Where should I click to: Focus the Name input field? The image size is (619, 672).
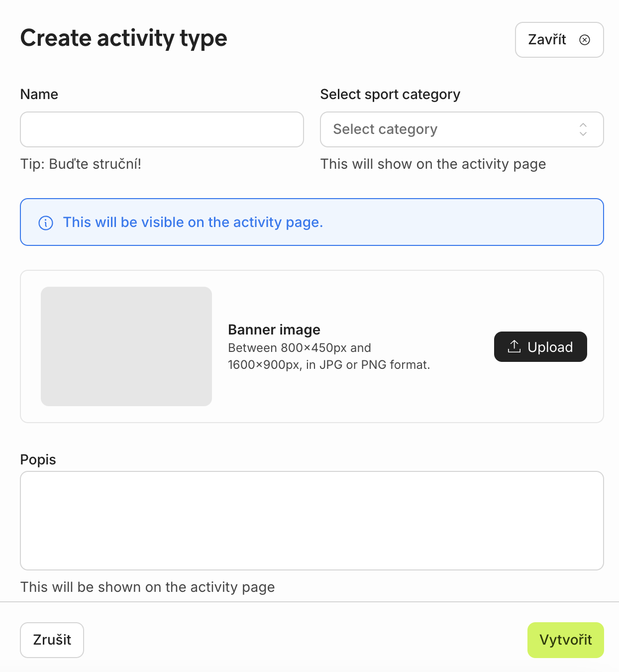(162, 129)
